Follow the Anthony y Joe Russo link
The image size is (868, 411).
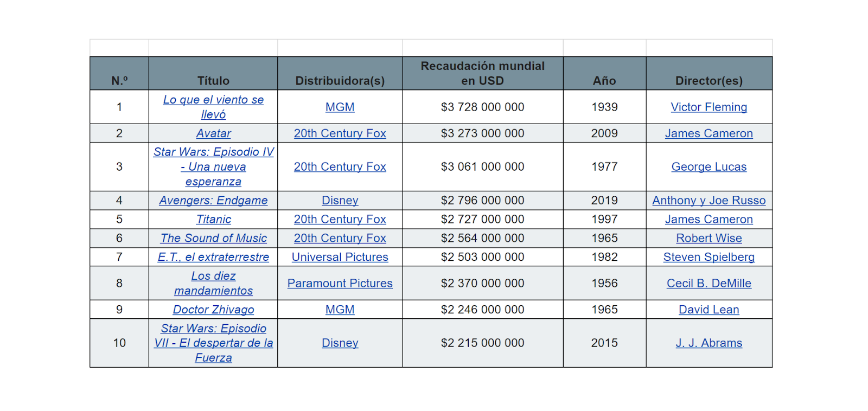click(709, 201)
